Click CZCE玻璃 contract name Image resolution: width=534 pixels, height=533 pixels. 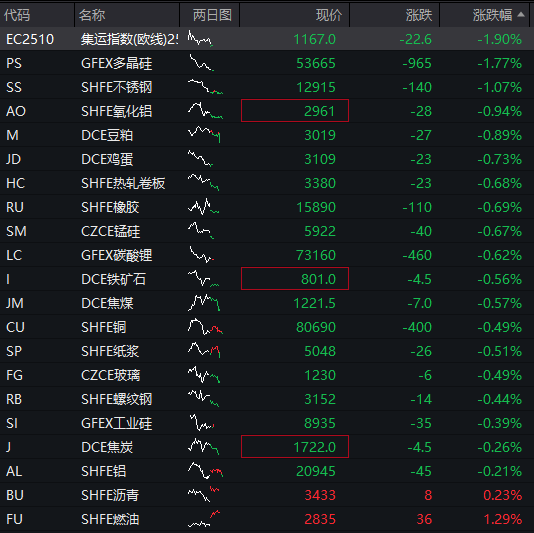[x=110, y=375]
